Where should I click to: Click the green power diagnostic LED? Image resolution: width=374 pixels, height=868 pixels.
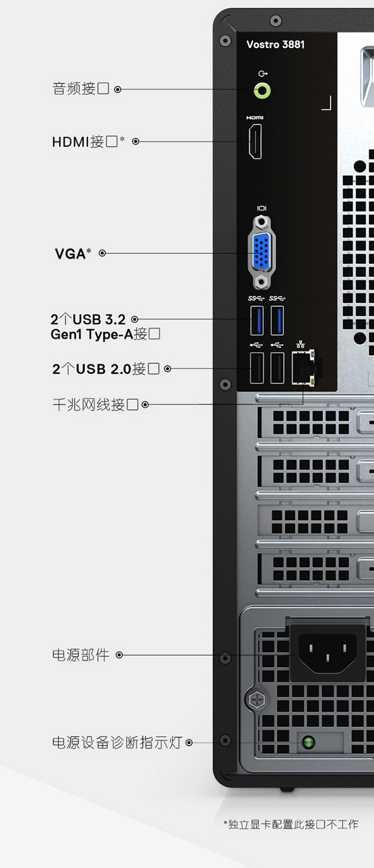point(309,742)
